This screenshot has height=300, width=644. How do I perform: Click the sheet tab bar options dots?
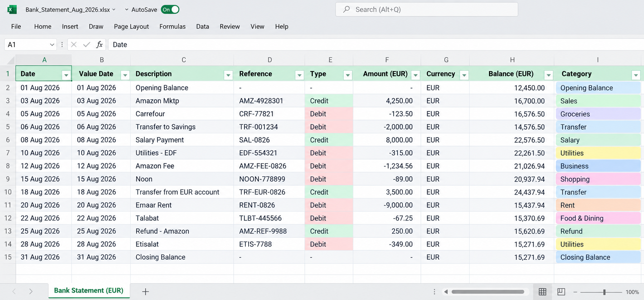[x=434, y=292]
